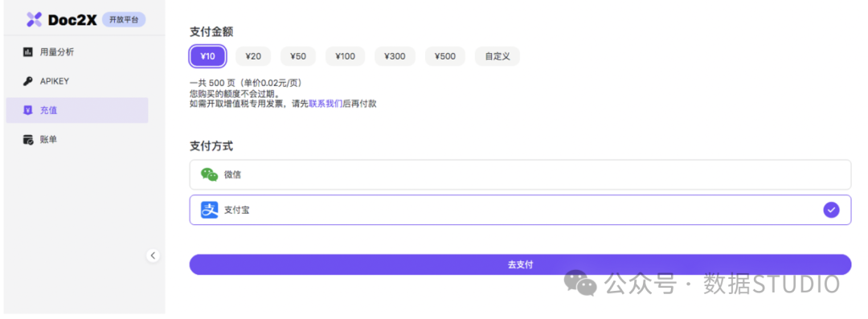Click the 去支付 button
This screenshot has width=868, height=319.
point(520,264)
